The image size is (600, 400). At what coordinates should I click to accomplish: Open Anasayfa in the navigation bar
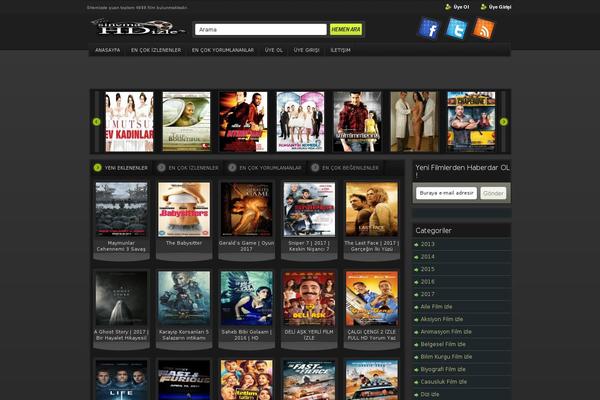tap(108, 50)
